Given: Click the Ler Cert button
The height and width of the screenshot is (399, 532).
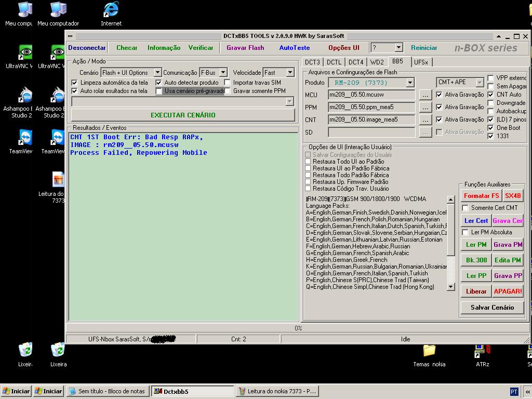Looking at the screenshot, I should pos(476,221).
